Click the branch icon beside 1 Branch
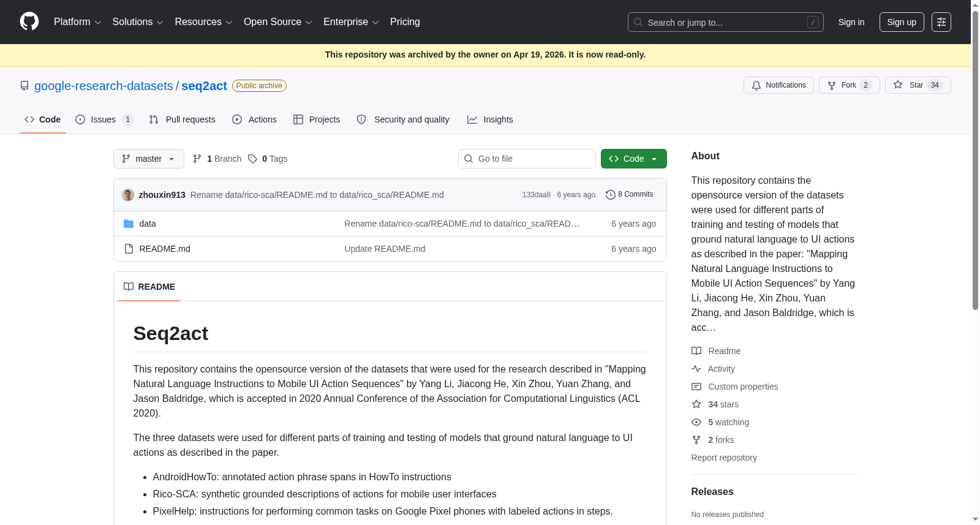The image size is (980, 525). 197,159
